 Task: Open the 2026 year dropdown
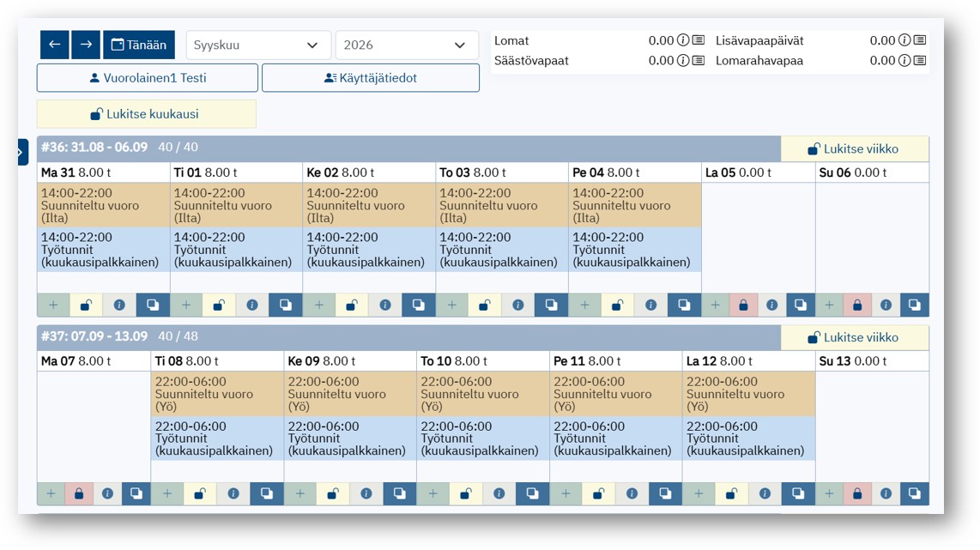pos(407,45)
